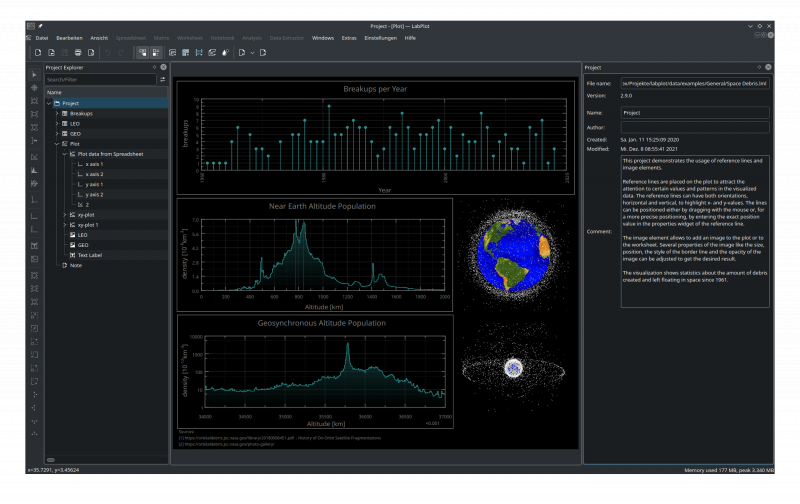800x504 pixels.
Task: Click the Open project toolbar icon
Action: 51,53
